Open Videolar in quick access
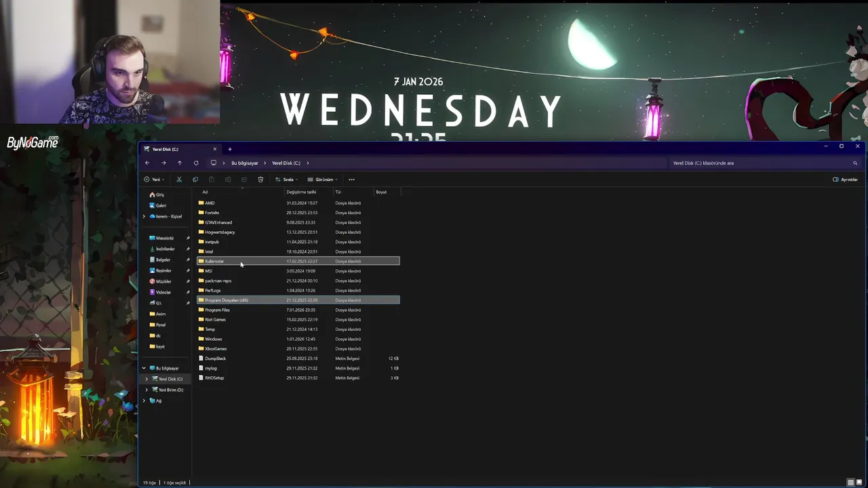 163,292
